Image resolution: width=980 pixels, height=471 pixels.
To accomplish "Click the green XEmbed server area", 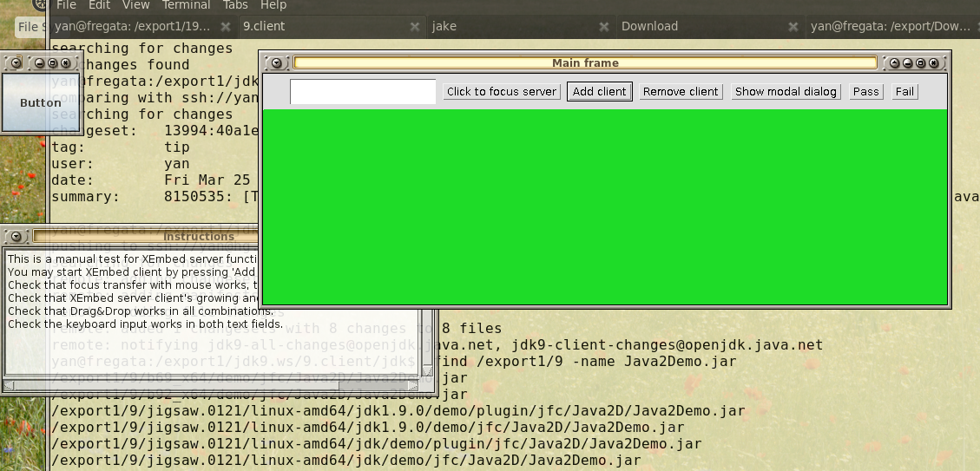I will [x=604, y=206].
